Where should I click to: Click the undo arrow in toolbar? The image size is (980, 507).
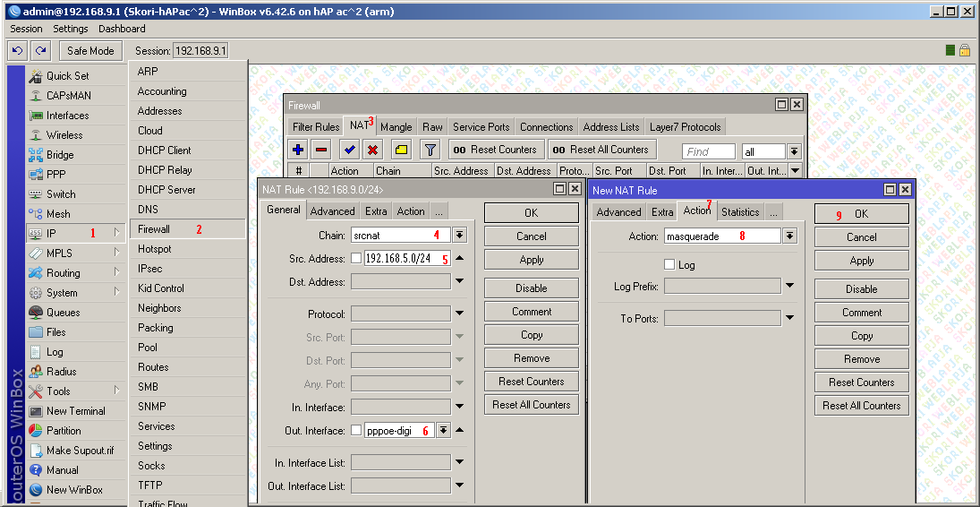click(17, 51)
